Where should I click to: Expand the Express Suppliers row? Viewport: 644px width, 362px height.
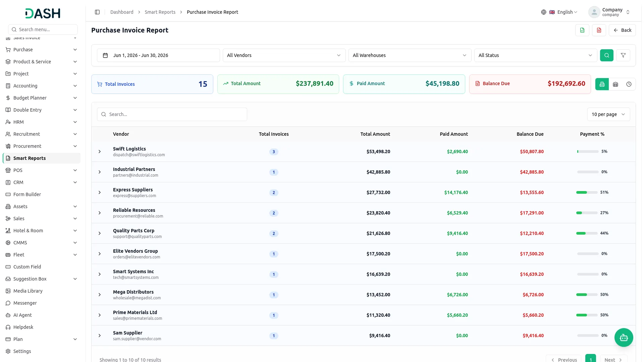[100, 192]
